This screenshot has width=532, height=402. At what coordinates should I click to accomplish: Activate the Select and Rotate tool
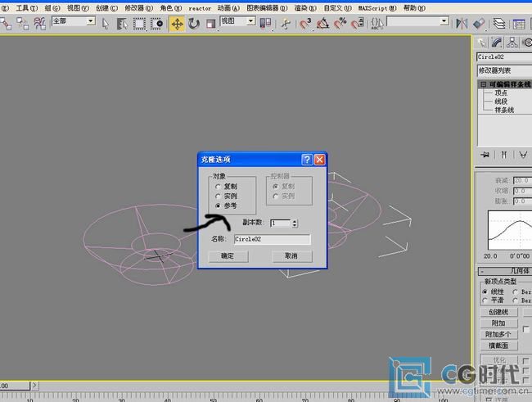coord(194,24)
